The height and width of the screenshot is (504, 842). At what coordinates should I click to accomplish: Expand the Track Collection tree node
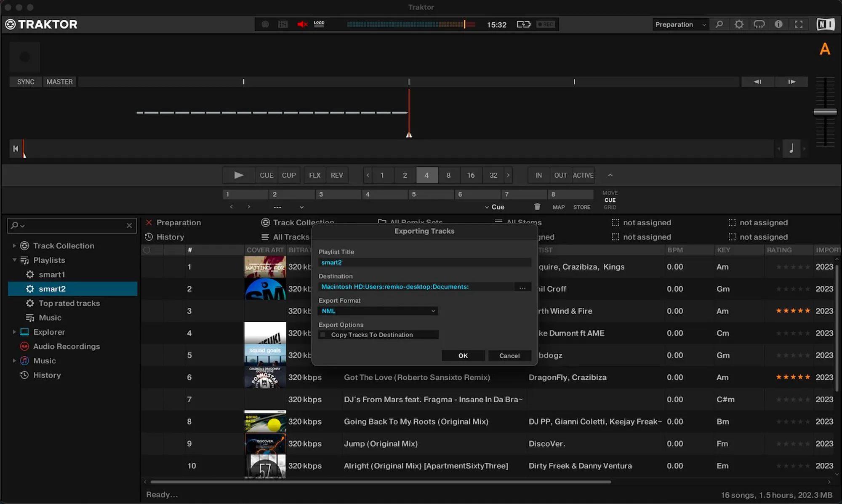(14, 245)
